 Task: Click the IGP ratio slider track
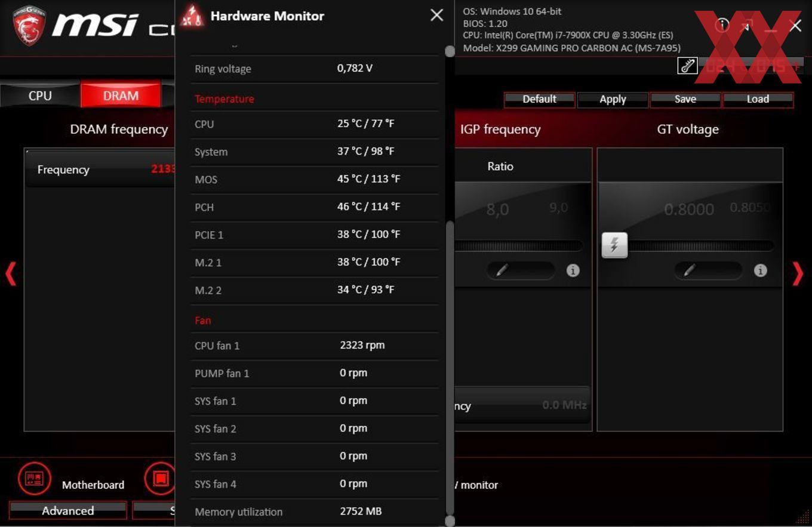[518, 245]
